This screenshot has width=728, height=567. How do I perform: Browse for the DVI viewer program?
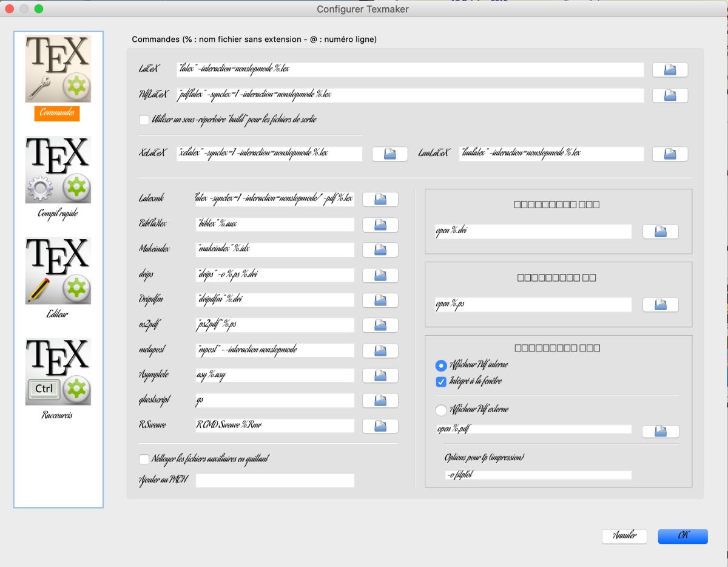[660, 231]
